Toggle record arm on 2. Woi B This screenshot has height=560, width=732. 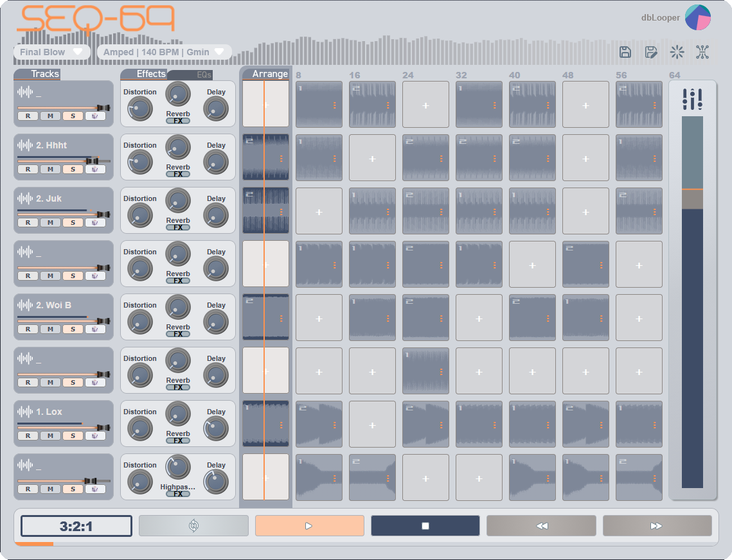(x=28, y=329)
